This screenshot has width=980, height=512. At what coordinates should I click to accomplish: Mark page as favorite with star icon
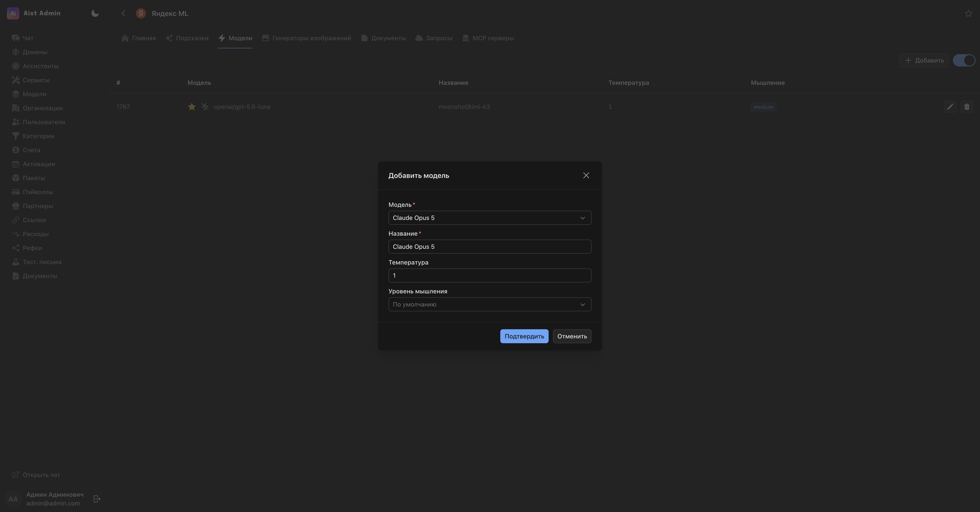pos(968,13)
